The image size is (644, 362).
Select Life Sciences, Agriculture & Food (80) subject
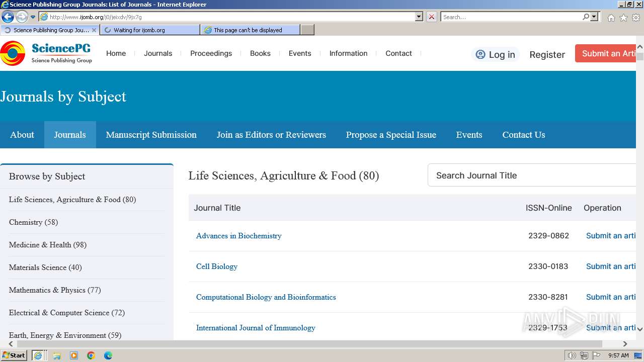click(72, 200)
